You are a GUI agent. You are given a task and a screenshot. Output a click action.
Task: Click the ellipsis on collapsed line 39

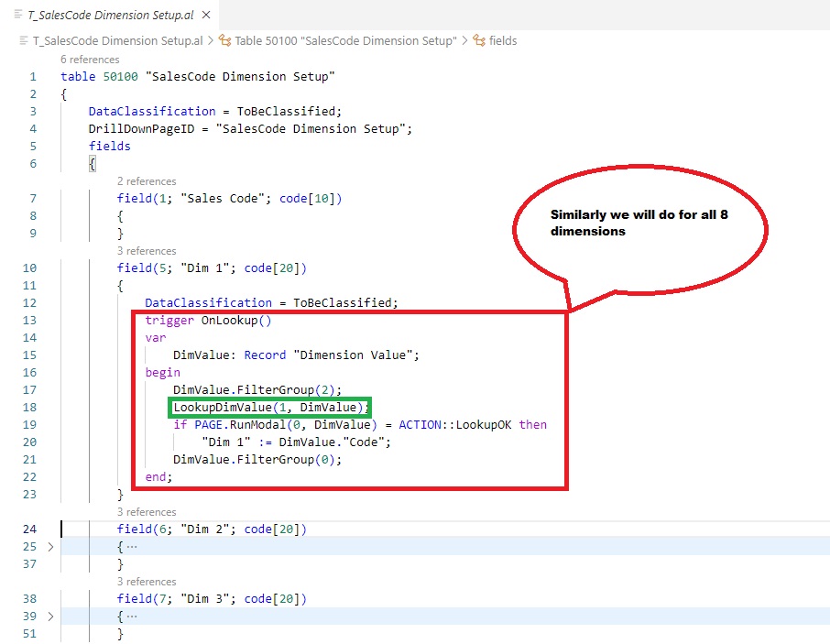pos(132,617)
